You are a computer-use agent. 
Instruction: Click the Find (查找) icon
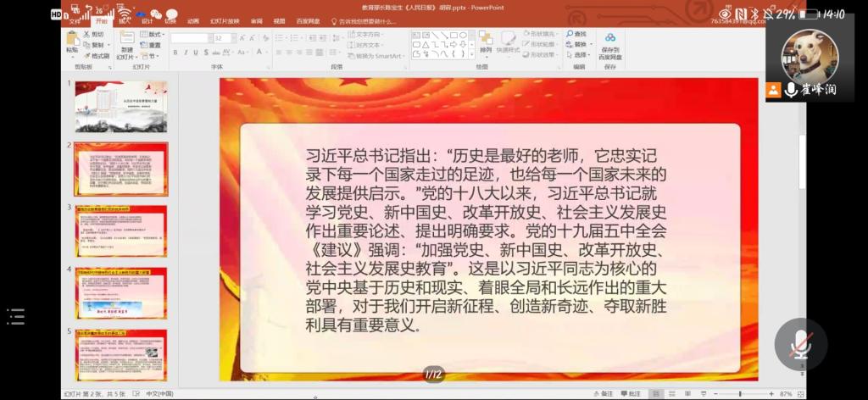tap(576, 34)
